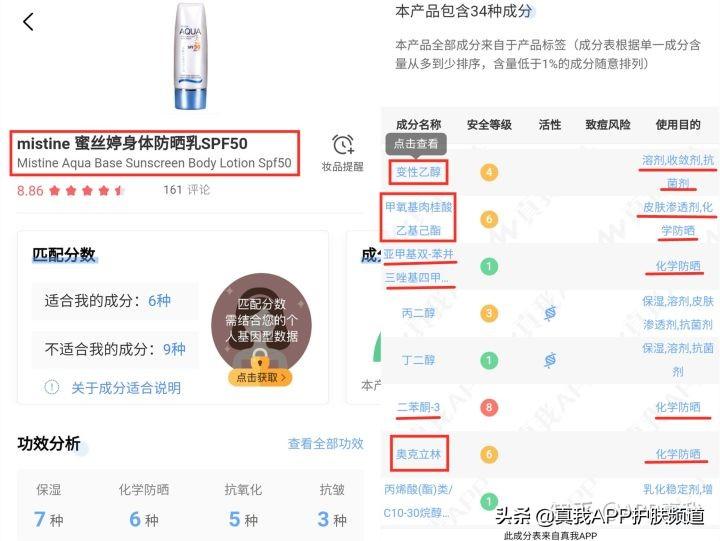Open ingredient 变性乙醇 details
Image resolution: width=720 pixels, height=541 pixels.
(x=418, y=172)
